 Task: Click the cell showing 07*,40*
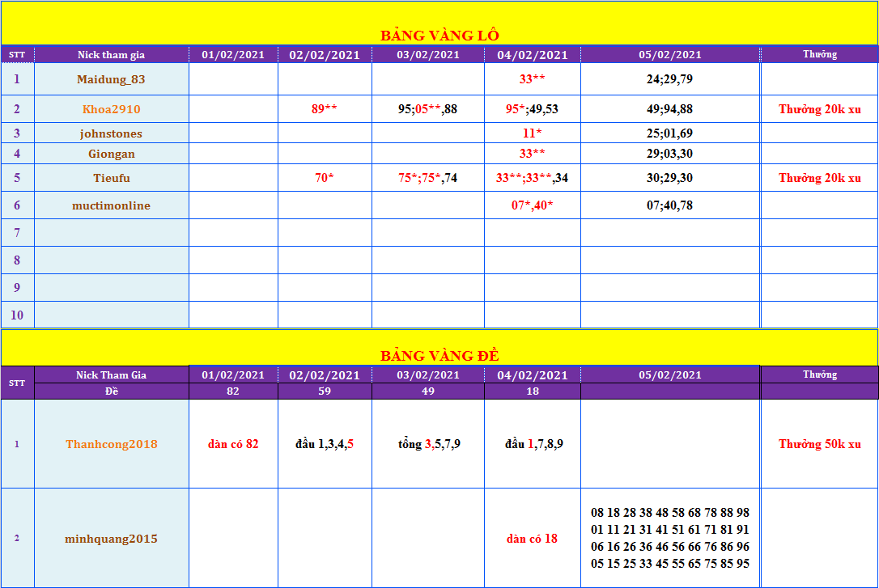(532, 205)
